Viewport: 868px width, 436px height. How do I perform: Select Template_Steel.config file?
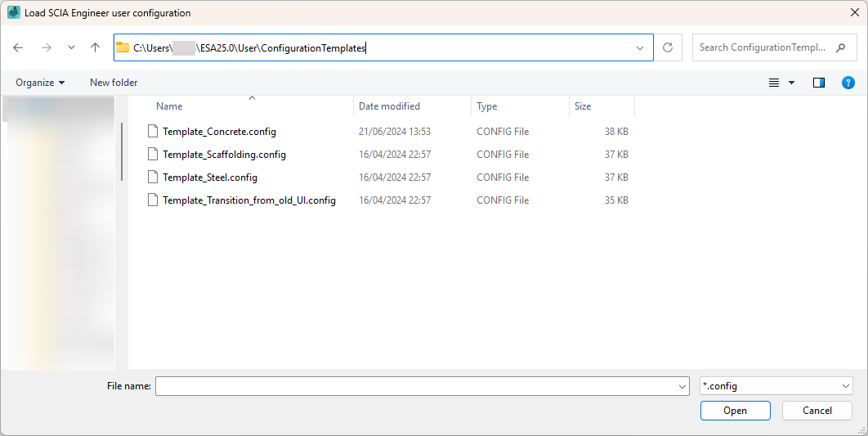[210, 178]
